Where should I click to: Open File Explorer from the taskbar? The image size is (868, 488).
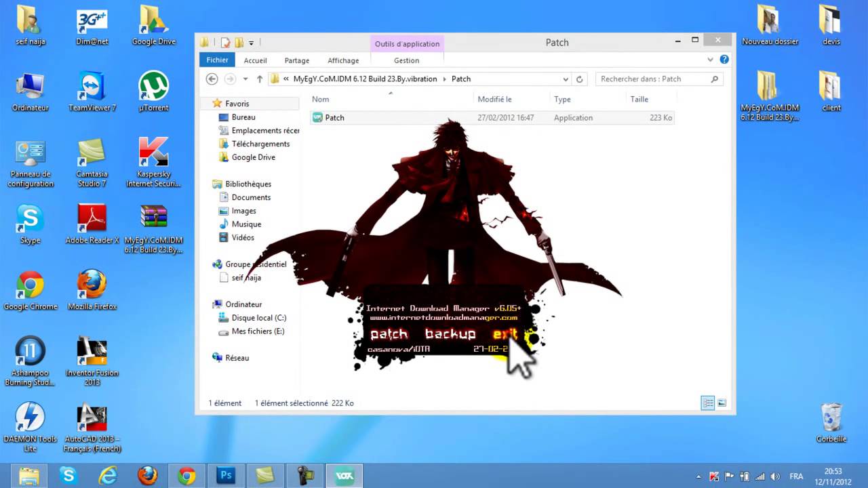pos(29,476)
